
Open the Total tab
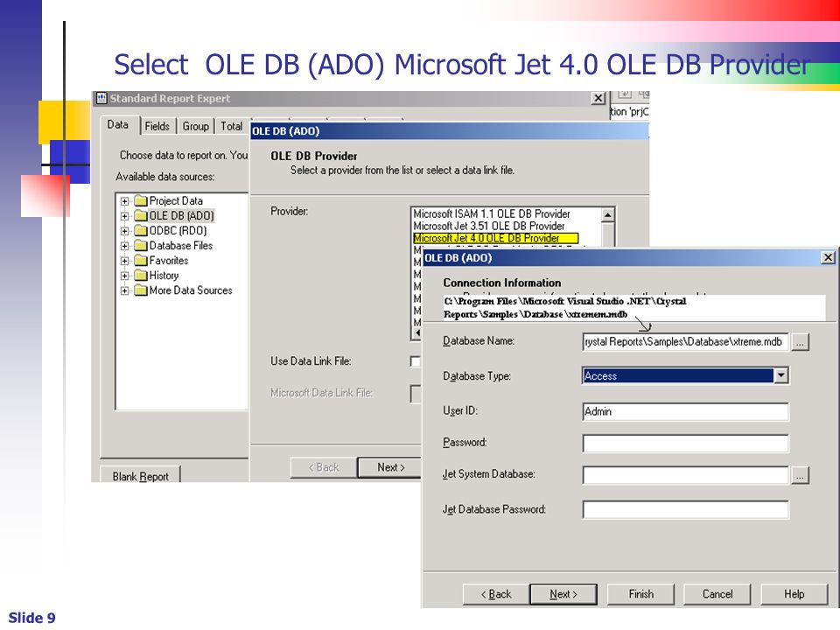[x=231, y=126]
